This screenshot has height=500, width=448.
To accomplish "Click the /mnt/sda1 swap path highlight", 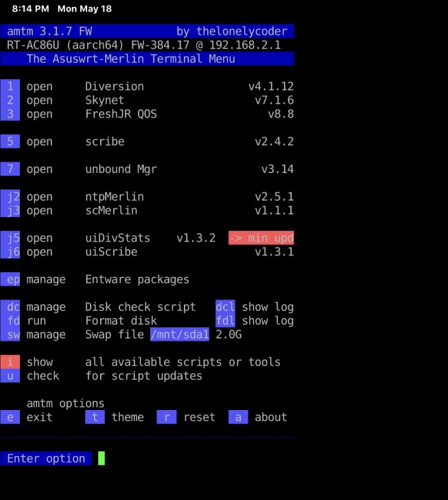I will click(x=180, y=334).
